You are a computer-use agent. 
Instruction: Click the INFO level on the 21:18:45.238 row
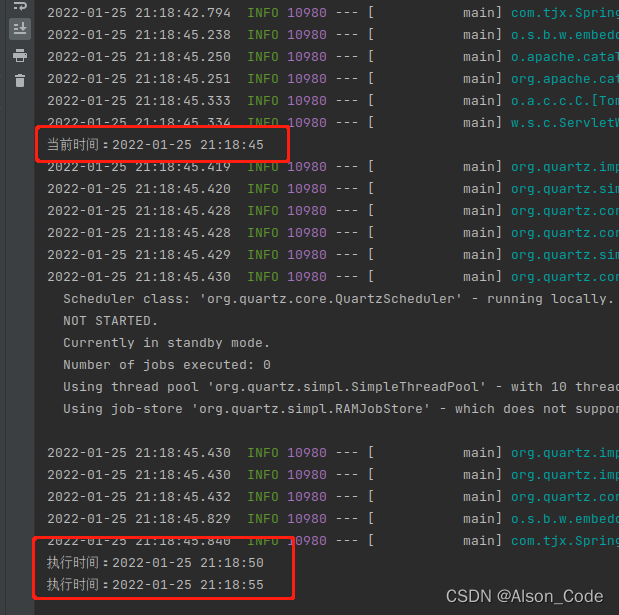point(263,35)
